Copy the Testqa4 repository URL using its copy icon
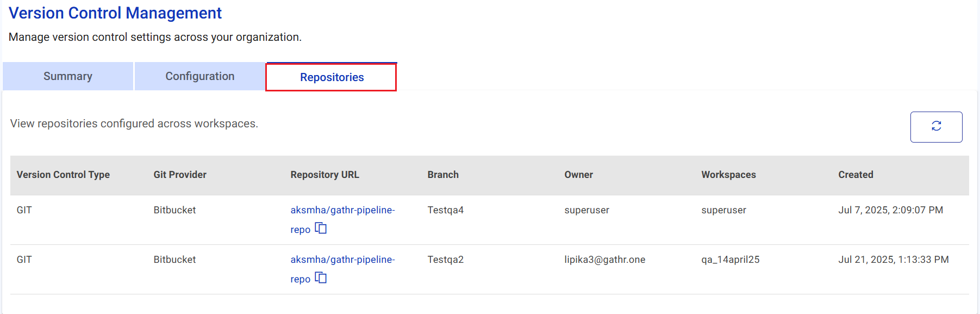This screenshot has width=980, height=314. click(322, 229)
